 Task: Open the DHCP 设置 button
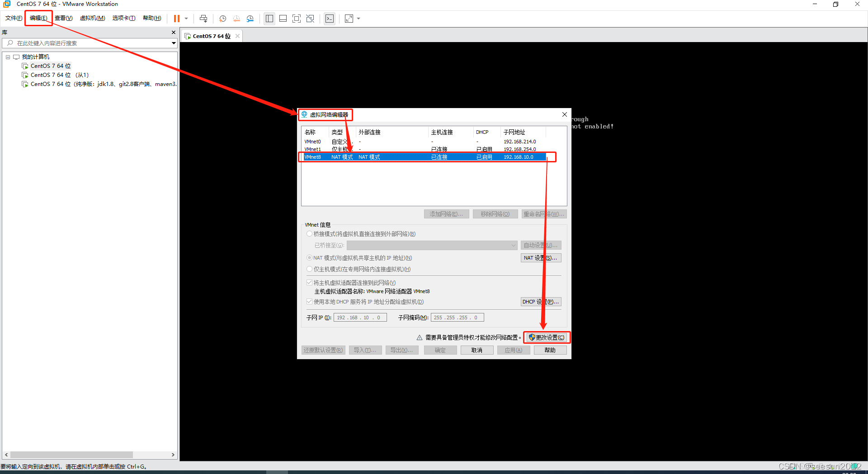(541, 302)
